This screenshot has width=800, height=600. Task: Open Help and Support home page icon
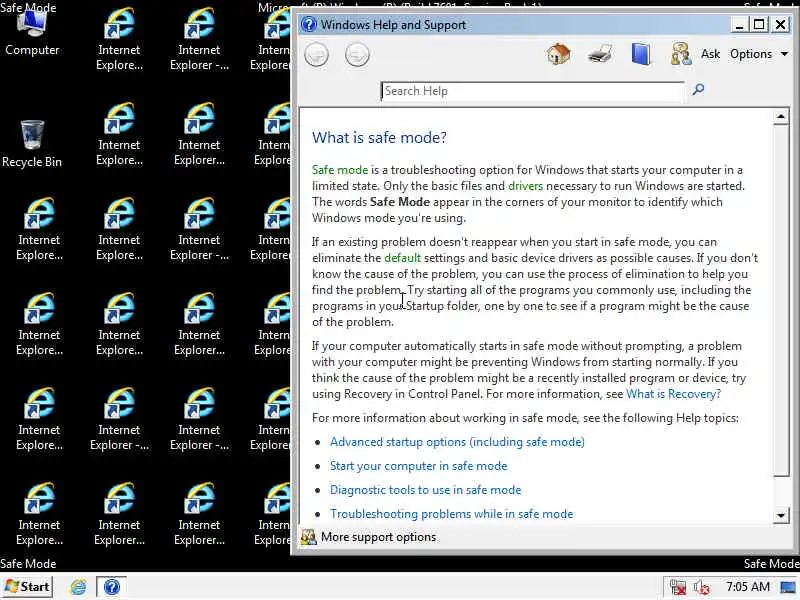(x=559, y=54)
